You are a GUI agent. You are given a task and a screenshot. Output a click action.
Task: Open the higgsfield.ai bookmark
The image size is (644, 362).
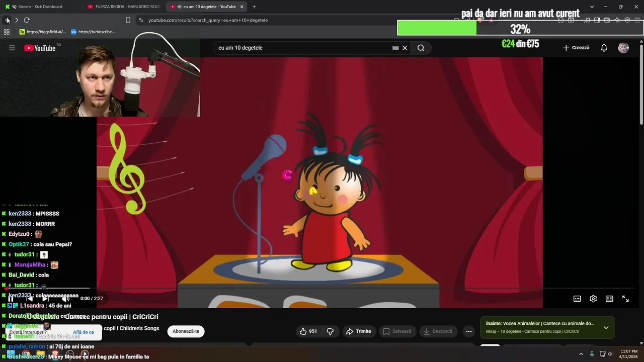[x=43, y=32]
